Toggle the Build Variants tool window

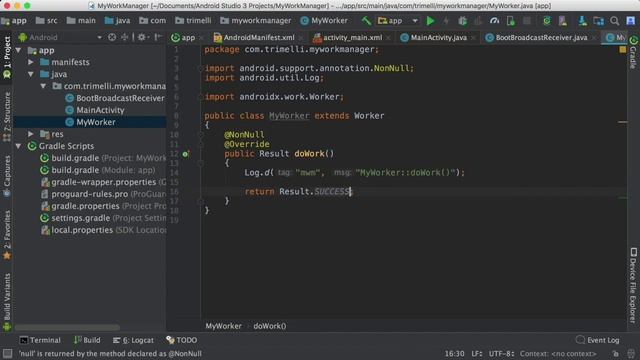[x=7, y=301]
